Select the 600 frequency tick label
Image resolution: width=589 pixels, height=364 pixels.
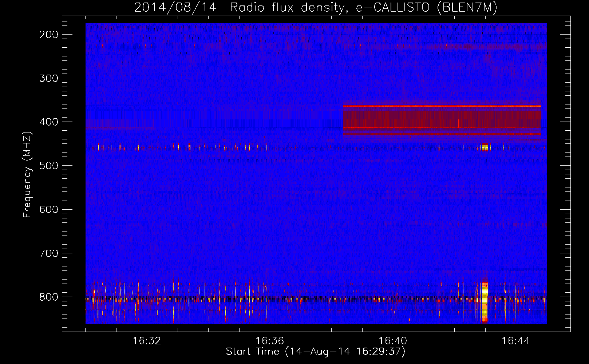49,209
